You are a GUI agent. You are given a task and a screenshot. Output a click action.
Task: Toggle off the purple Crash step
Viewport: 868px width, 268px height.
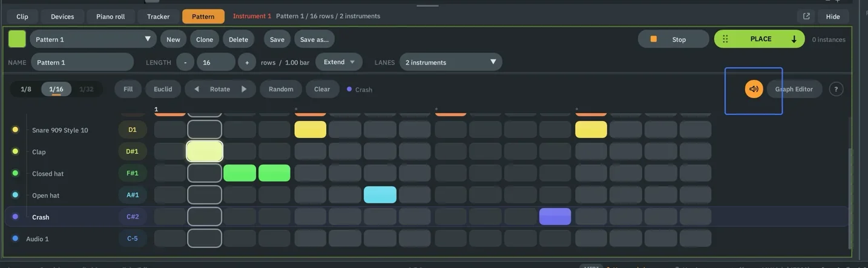(555, 217)
